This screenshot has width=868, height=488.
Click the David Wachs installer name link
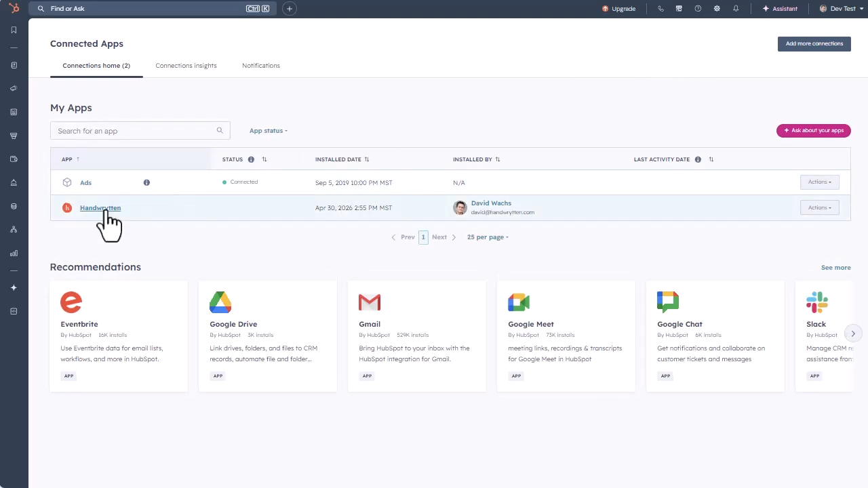[491, 203]
